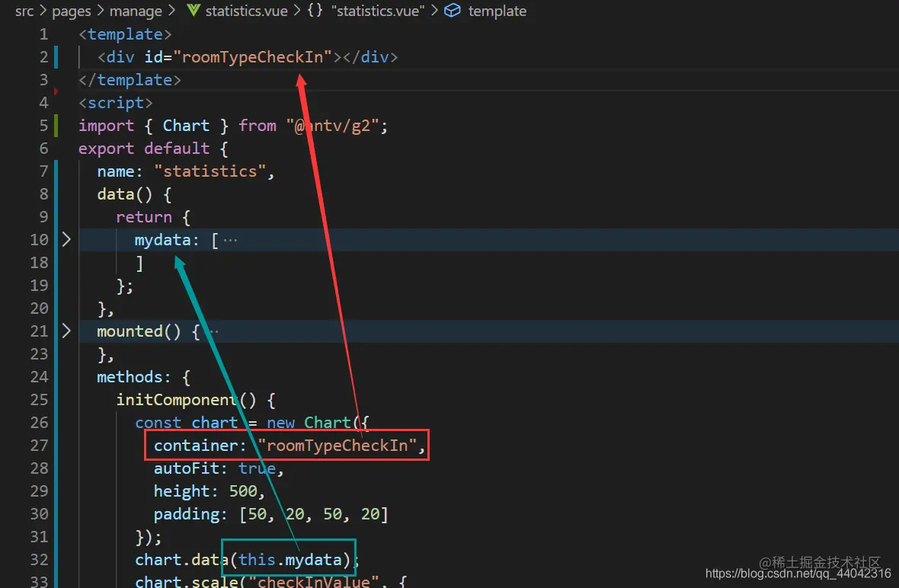The width and height of the screenshot is (899, 588).
Task: Expand folded mounted() block on line 21
Action: (x=66, y=331)
